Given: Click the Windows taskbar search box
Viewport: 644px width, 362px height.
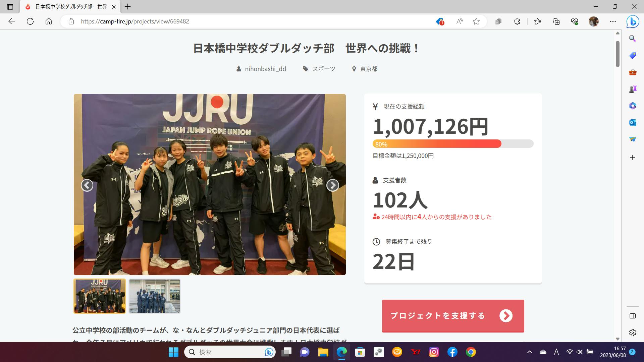Looking at the screenshot, I should coord(228,352).
